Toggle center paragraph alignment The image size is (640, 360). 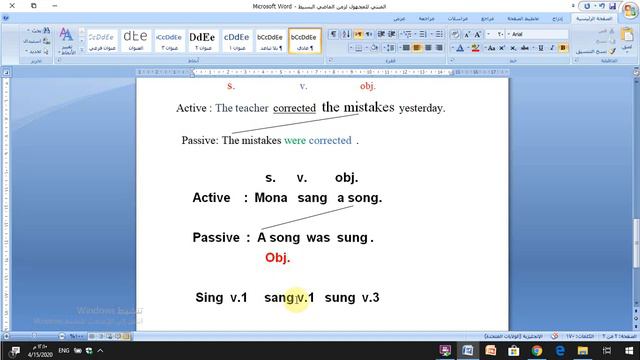428,48
